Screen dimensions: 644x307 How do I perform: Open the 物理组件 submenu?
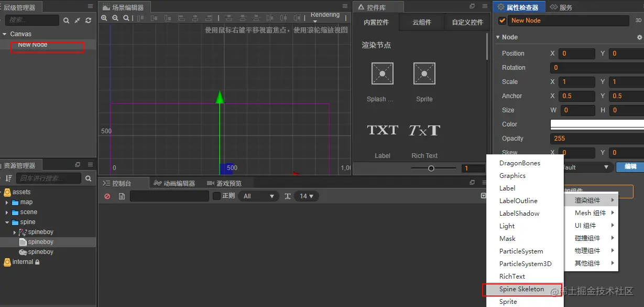[592, 251]
